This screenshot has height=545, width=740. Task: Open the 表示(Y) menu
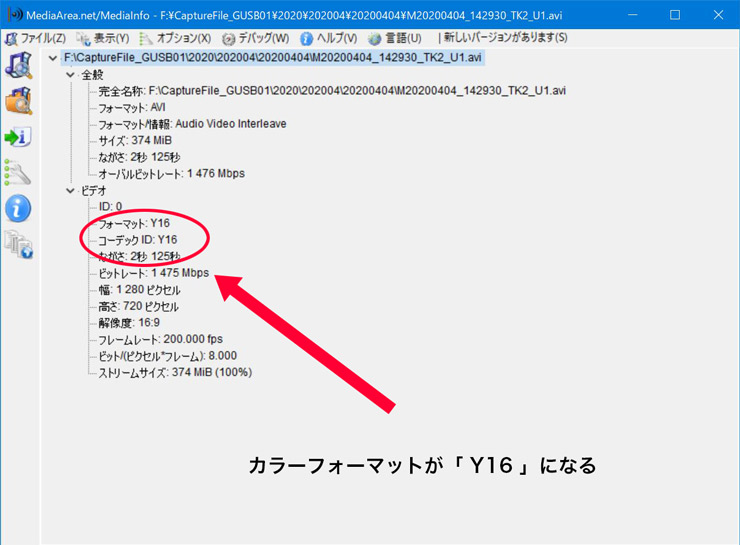[103, 38]
